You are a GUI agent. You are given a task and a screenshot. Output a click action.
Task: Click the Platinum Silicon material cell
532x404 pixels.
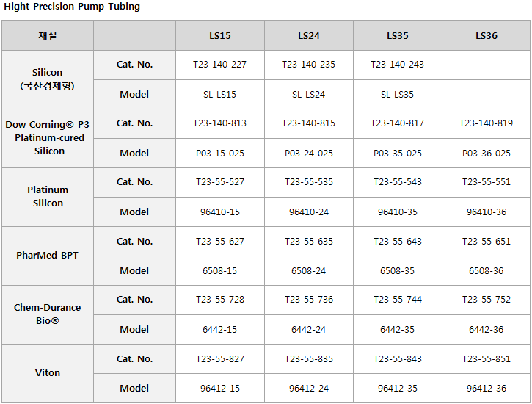click(x=48, y=197)
